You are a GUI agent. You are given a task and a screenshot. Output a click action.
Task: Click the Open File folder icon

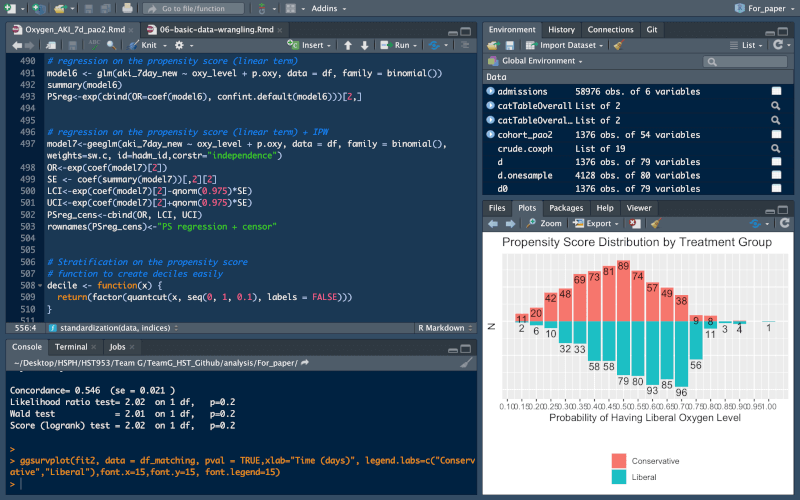61,8
